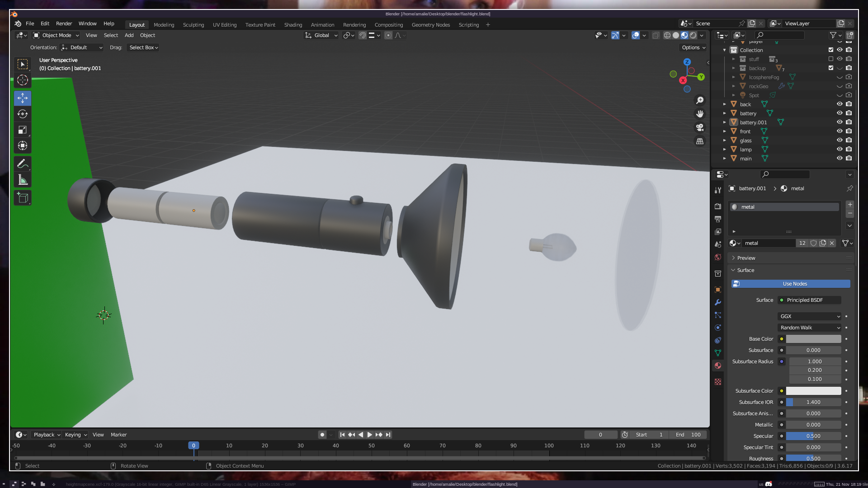Switch to the Shading workspace tab
Screen dimensions: 868x488
[293, 25]
